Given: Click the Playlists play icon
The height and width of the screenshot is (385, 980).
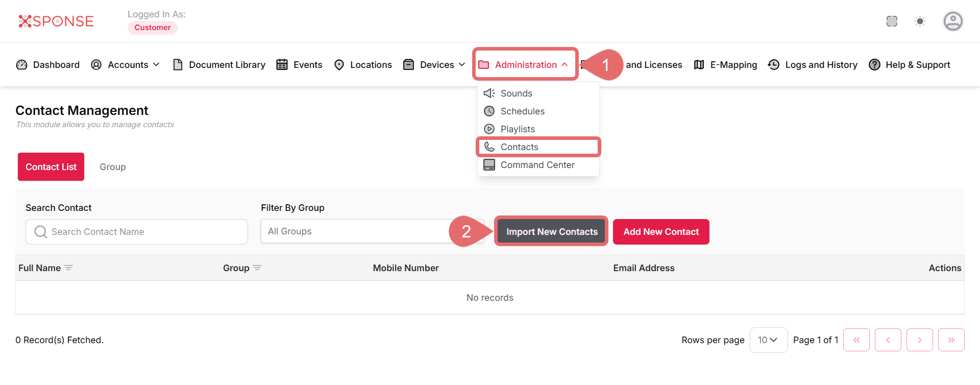Looking at the screenshot, I should tap(489, 129).
